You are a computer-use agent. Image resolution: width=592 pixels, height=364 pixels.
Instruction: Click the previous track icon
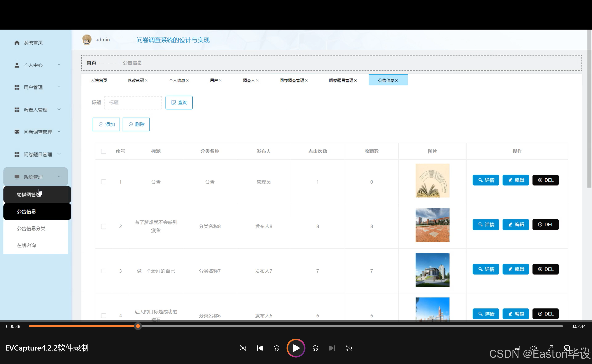(x=260, y=348)
